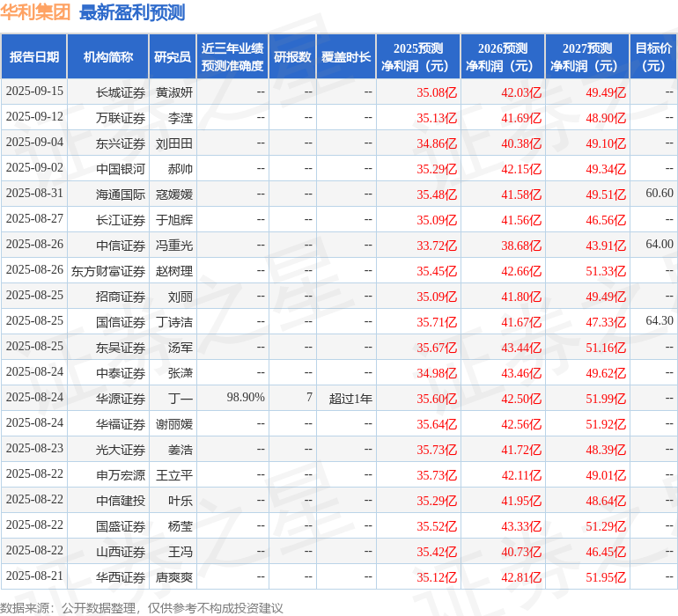Click the 超过1年 coverage duration cell
The image size is (678, 616).
click(x=350, y=399)
